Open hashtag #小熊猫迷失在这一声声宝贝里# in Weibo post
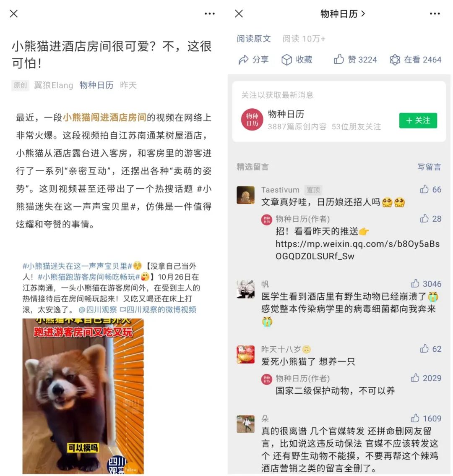Image resolution: width=453 pixels, height=476 pixels. [x=77, y=266]
